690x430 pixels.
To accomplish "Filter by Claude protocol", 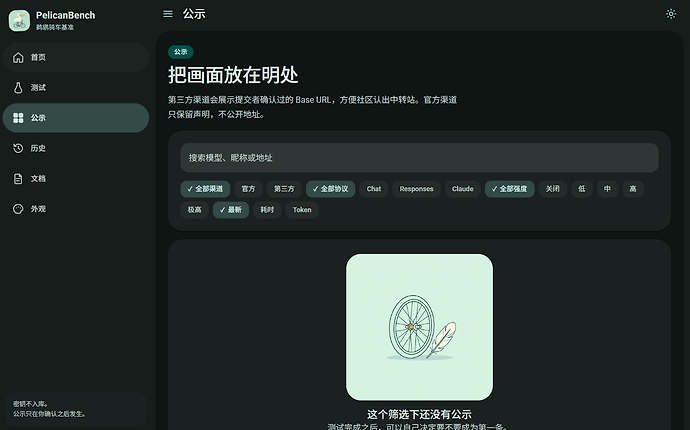I will coord(462,189).
